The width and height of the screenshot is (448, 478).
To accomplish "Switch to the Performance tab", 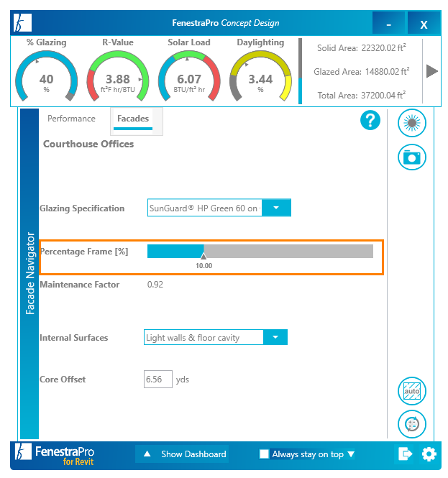I will (x=71, y=119).
